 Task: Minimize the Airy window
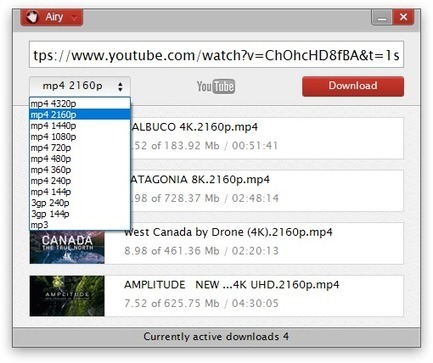[x=382, y=17]
